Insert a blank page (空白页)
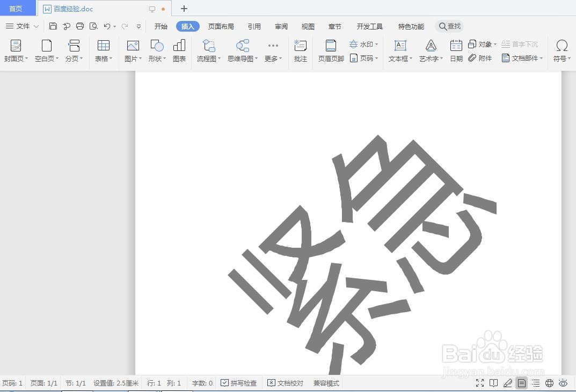The image size is (576, 392). point(46,50)
